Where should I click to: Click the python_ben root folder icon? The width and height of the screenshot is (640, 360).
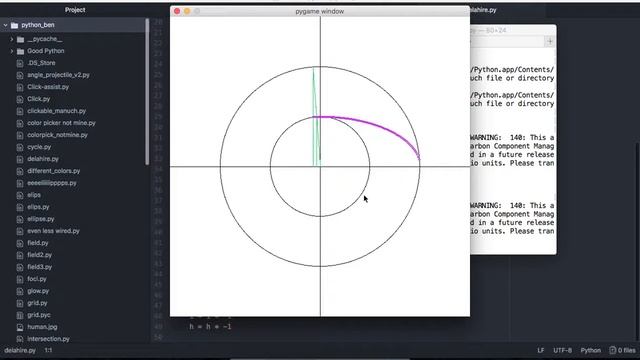click(15, 25)
